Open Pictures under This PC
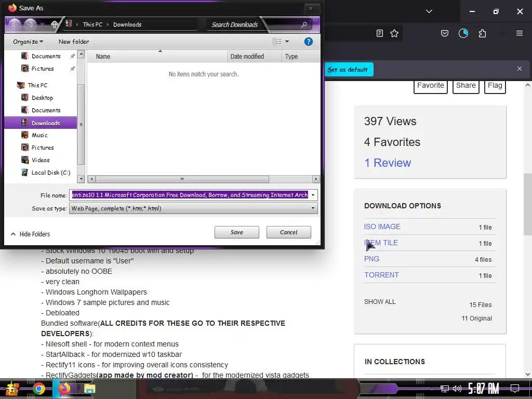The height and width of the screenshot is (399, 532). [x=43, y=148]
